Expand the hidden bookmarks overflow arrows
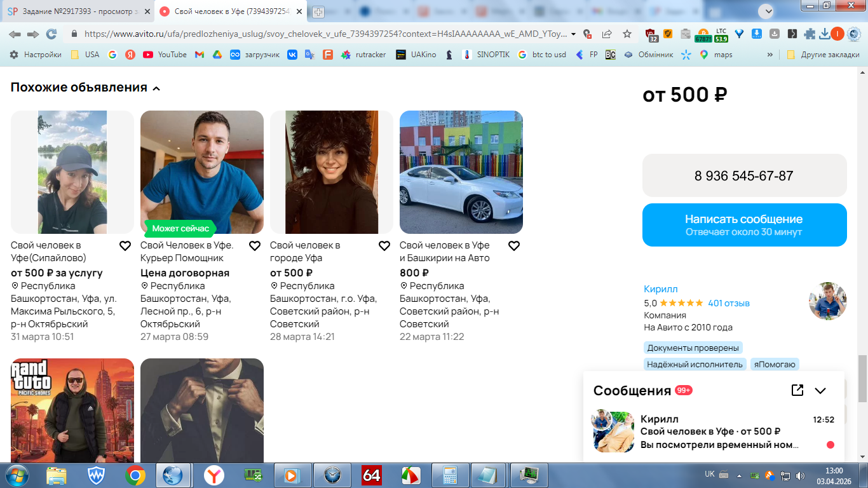The height and width of the screenshot is (488, 868). click(x=770, y=55)
